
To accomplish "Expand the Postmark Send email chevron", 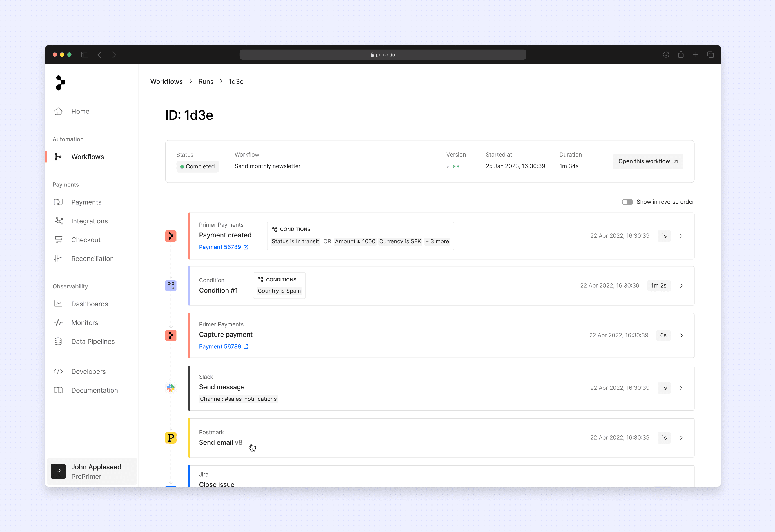I will (681, 438).
